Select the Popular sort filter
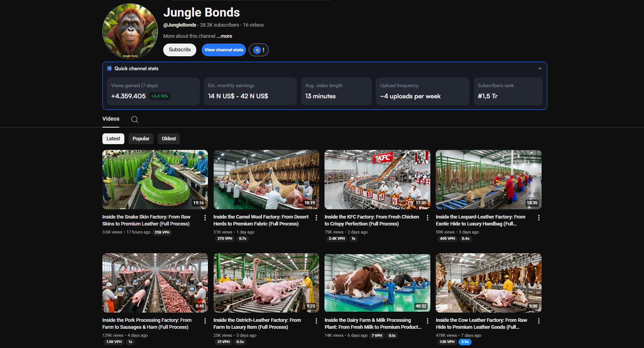The image size is (644, 348). pyautogui.click(x=141, y=139)
